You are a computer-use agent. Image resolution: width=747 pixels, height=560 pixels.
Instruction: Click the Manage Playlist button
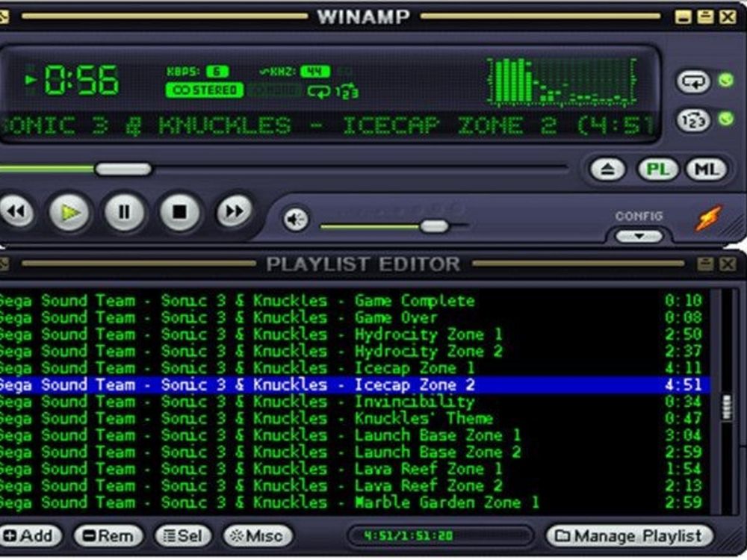(628, 535)
